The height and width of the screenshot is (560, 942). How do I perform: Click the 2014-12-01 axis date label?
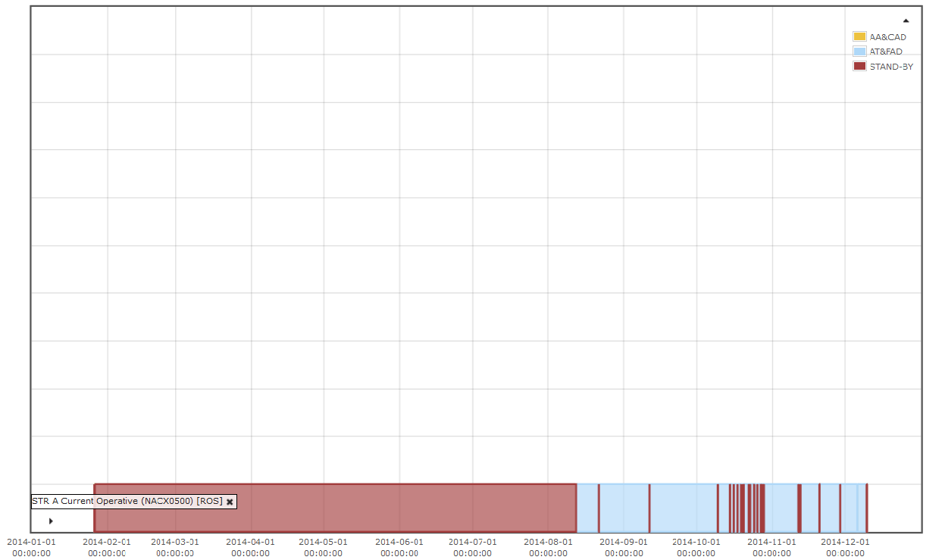click(x=845, y=547)
